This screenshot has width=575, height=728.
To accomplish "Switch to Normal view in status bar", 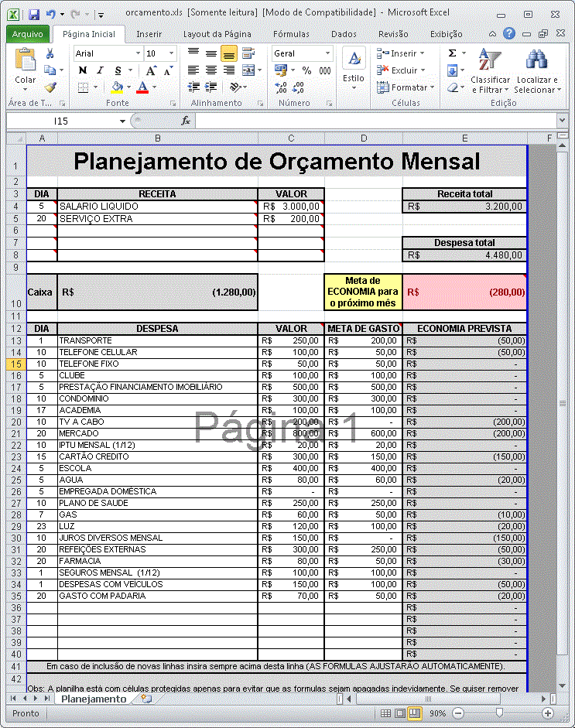I will click(385, 713).
